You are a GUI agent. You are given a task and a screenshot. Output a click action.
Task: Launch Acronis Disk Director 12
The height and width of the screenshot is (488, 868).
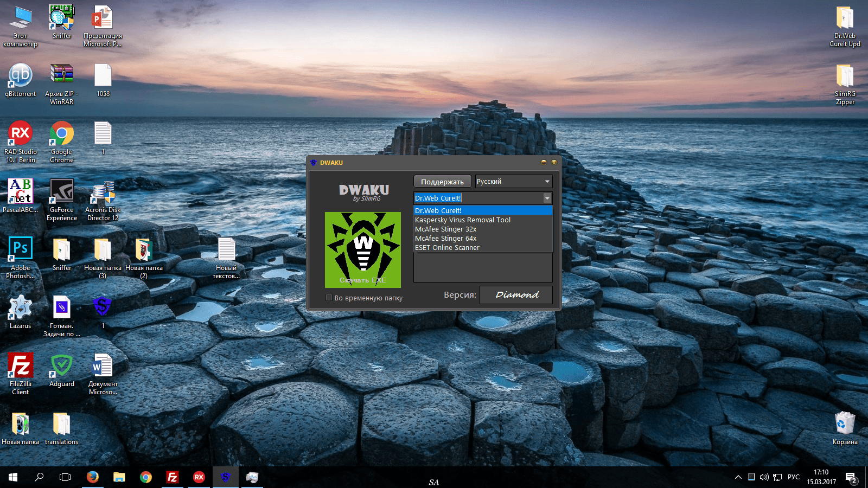[103, 200]
